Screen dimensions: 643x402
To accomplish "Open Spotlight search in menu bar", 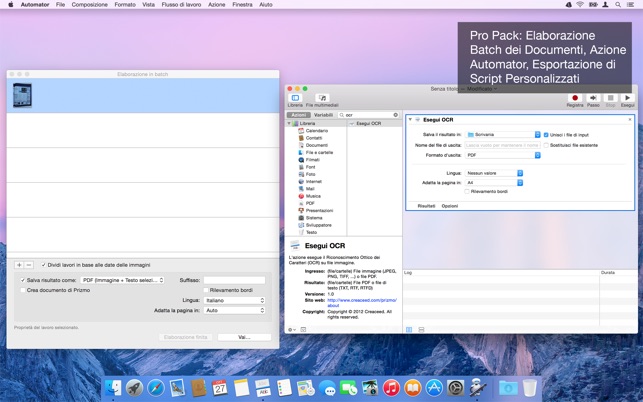I will pos(618,5).
